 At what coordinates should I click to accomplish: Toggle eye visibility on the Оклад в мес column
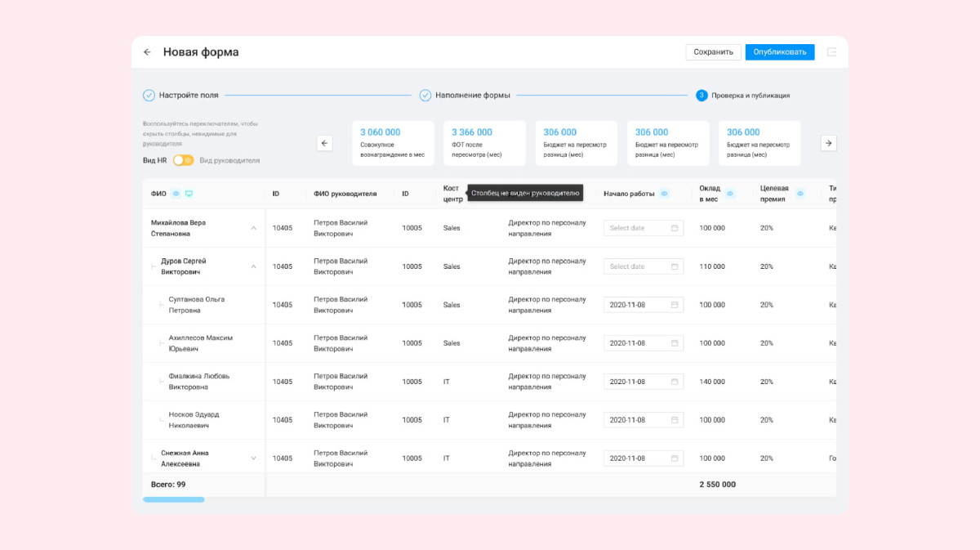[x=730, y=194]
